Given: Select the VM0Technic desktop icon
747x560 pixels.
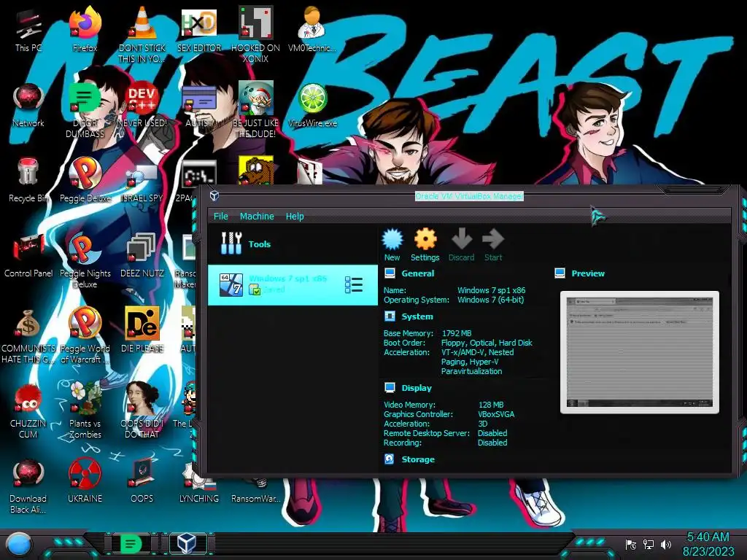Looking at the screenshot, I should click(x=312, y=29).
